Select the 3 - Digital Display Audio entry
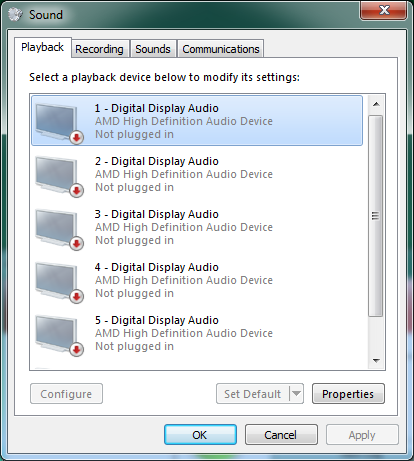The image size is (414, 461). [197, 227]
